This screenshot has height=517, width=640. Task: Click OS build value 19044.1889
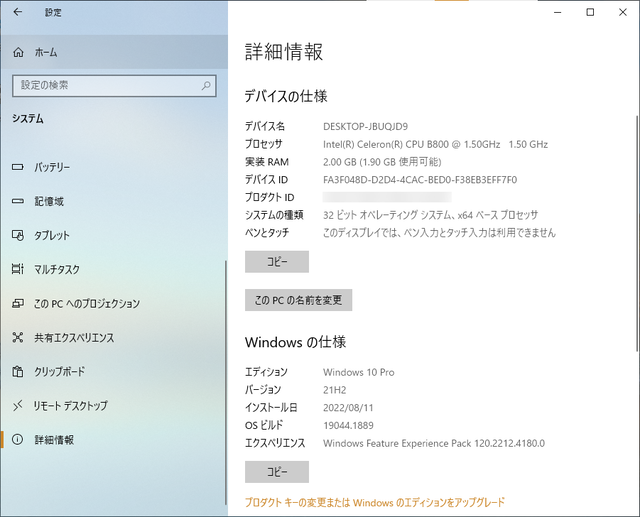[x=348, y=425]
